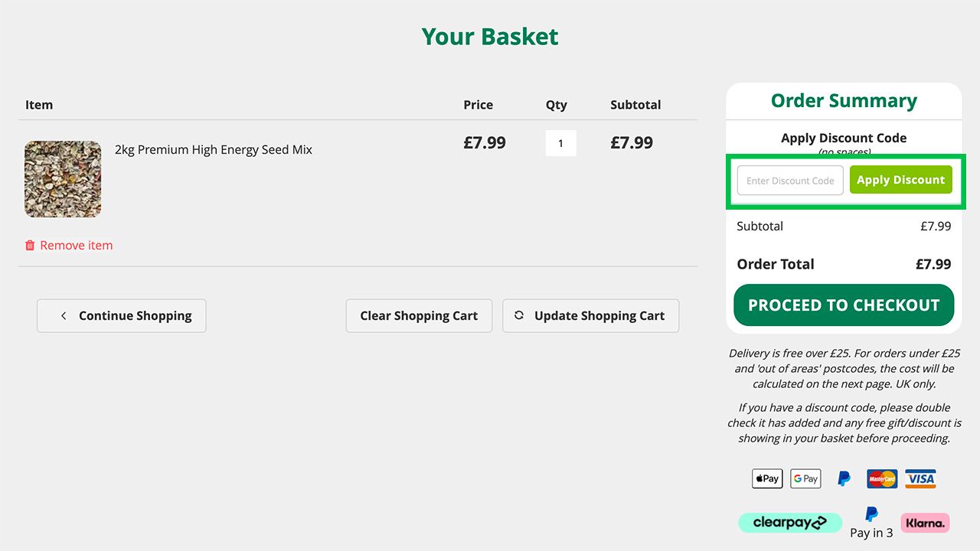Click the Klarna badge
The image size is (980, 551).
925,523
